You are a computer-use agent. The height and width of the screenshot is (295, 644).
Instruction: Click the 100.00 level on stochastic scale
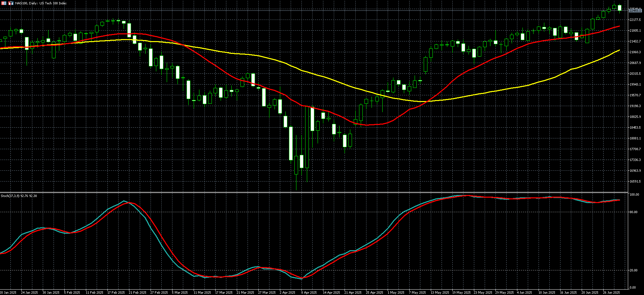[x=635, y=195]
